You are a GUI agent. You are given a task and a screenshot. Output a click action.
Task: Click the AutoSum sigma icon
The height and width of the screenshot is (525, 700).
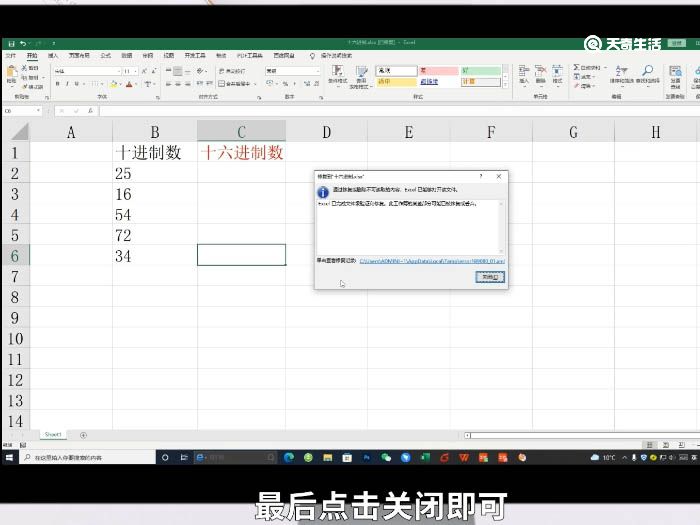click(577, 67)
